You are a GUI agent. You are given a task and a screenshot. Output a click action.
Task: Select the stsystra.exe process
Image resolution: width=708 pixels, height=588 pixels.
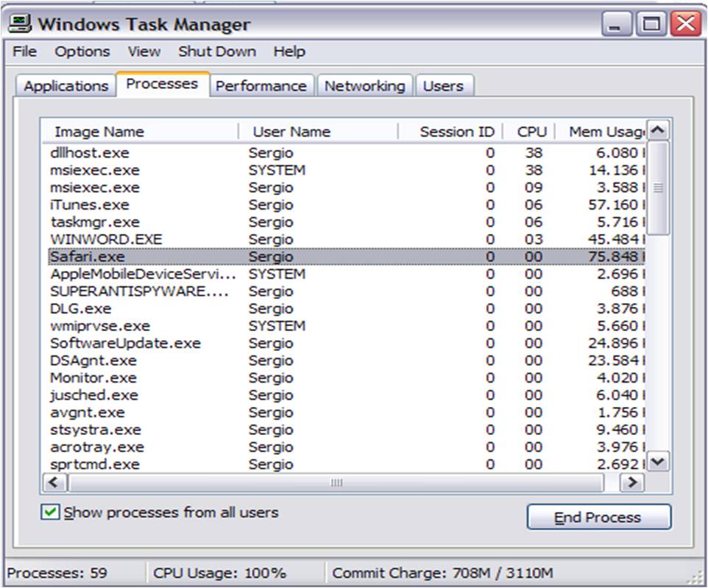(347, 430)
